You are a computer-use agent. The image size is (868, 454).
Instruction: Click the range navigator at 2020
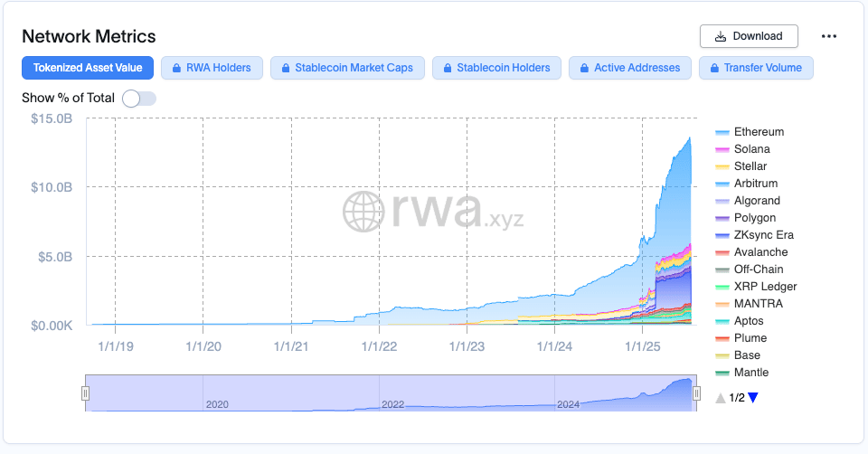217,404
